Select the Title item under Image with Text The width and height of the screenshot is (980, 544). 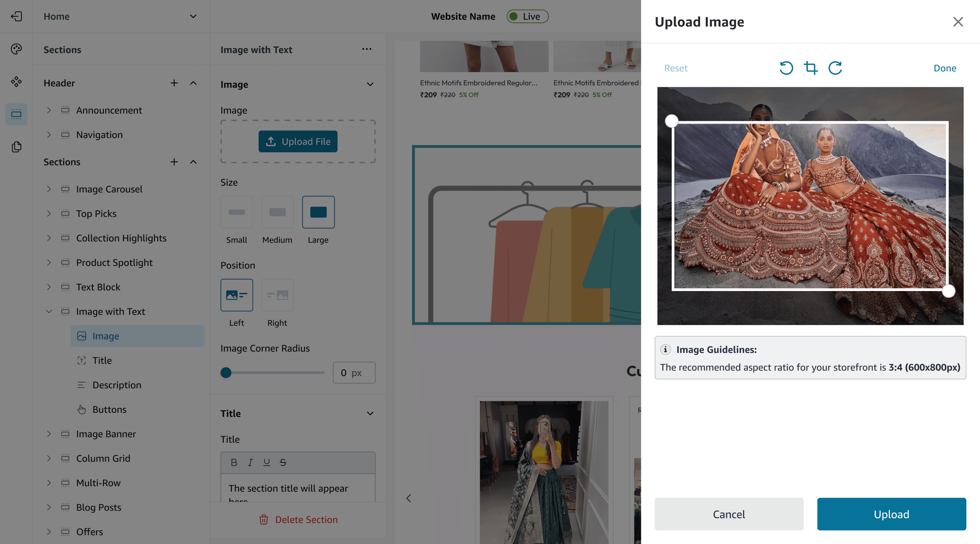[x=102, y=360]
